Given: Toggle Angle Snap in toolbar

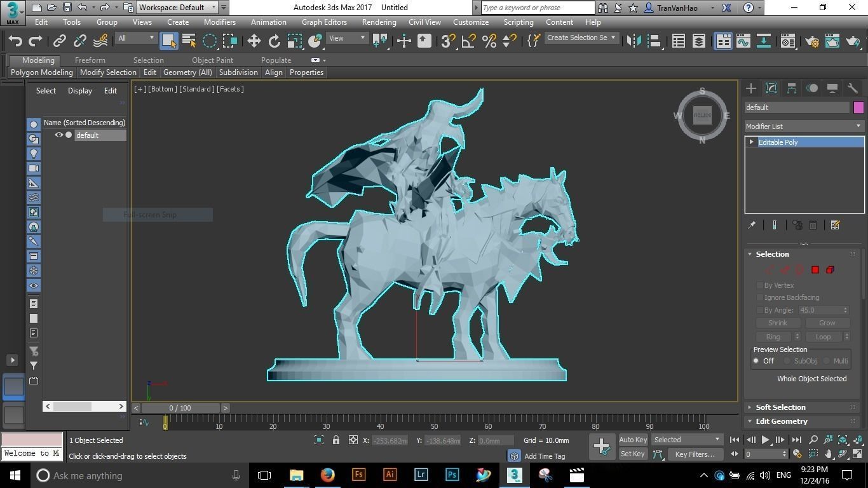Looking at the screenshot, I should pyautogui.click(x=469, y=41).
